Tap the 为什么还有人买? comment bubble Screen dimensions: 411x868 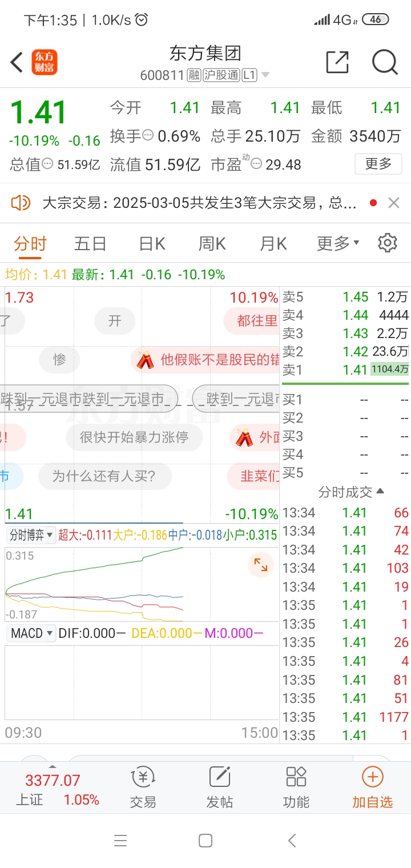pyautogui.click(x=104, y=476)
